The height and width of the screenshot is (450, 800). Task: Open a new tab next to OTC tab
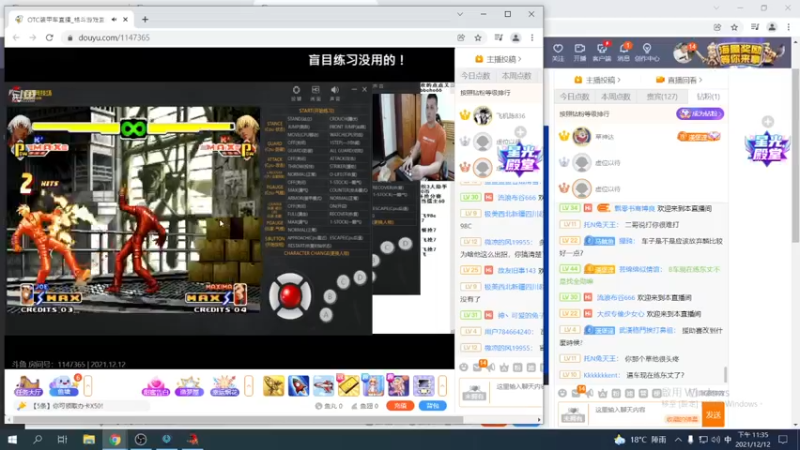145,19
